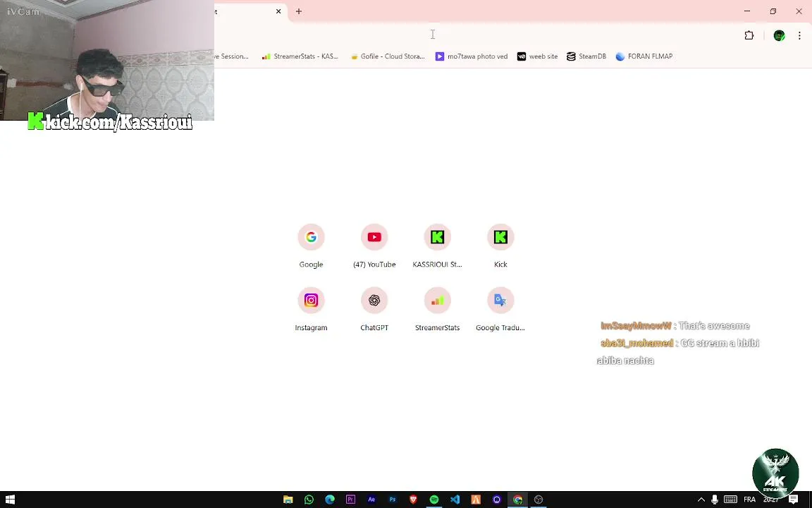812x508 pixels.
Task: Open Spotify from taskbar
Action: click(434, 500)
